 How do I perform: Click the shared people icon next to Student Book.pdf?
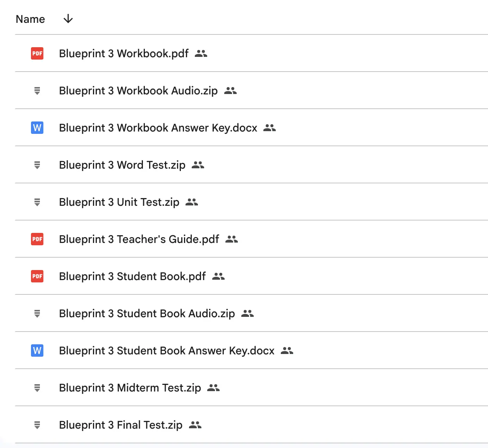coord(218,276)
